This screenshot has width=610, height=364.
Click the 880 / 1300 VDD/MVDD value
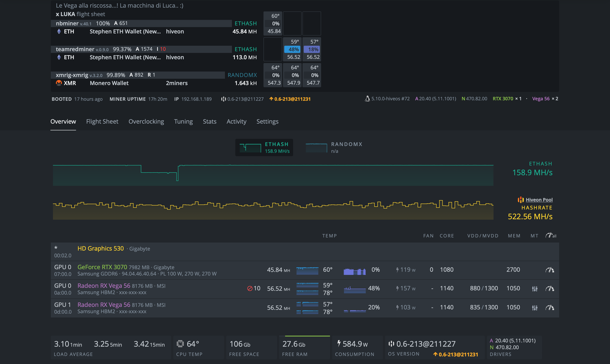[x=484, y=288]
